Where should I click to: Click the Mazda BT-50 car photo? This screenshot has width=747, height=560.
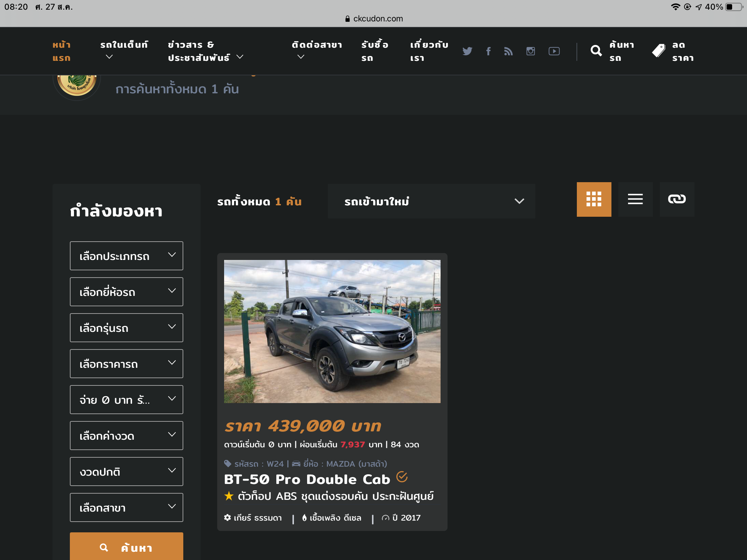click(x=332, y=331)
